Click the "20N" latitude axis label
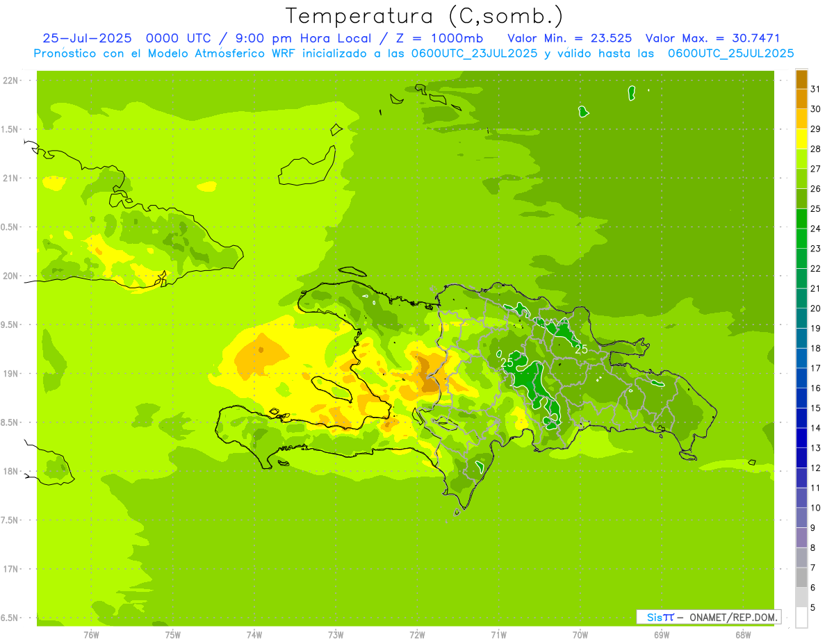The width and height of the screenshot is (834, 644). click(11, 276)
